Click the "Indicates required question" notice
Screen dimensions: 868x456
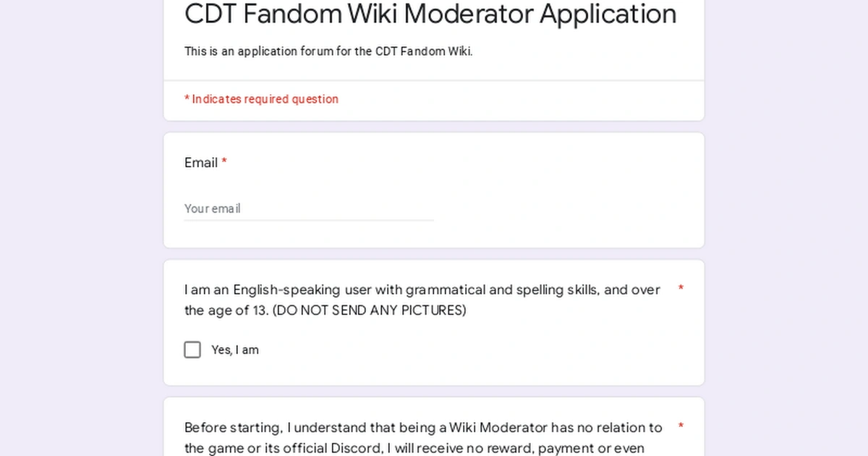[x=262, y=99]
